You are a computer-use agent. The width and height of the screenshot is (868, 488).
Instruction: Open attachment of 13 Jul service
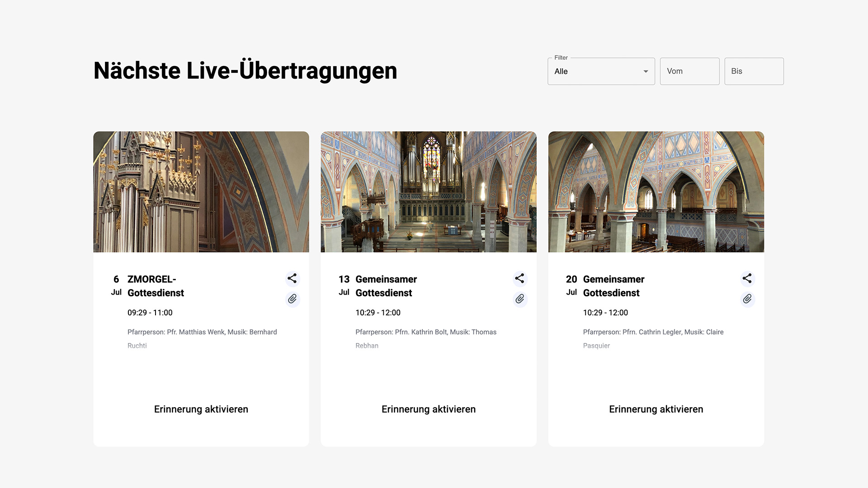(520, 299)
